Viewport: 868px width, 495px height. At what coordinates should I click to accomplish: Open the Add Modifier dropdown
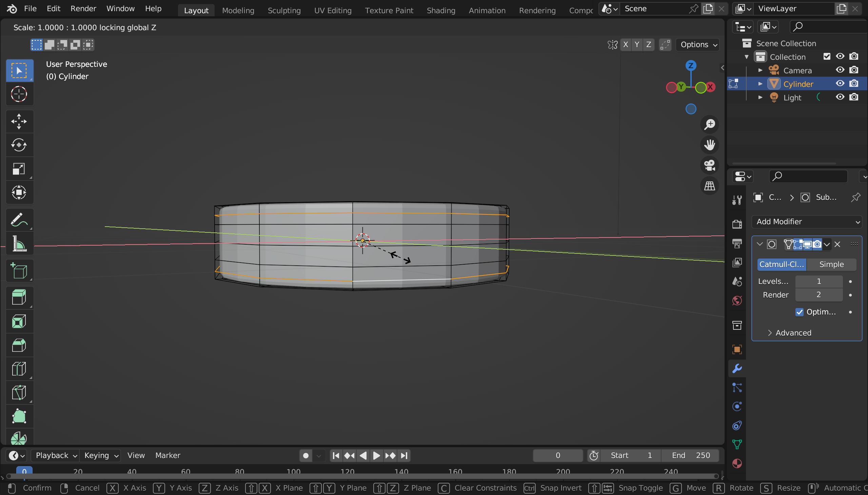click(x=807, y=222)
